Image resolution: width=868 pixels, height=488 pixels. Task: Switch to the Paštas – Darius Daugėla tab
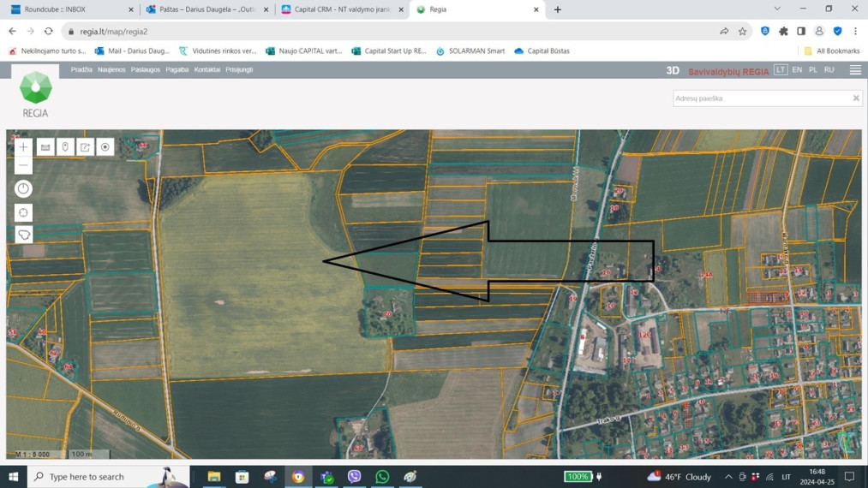coord(207,9)
